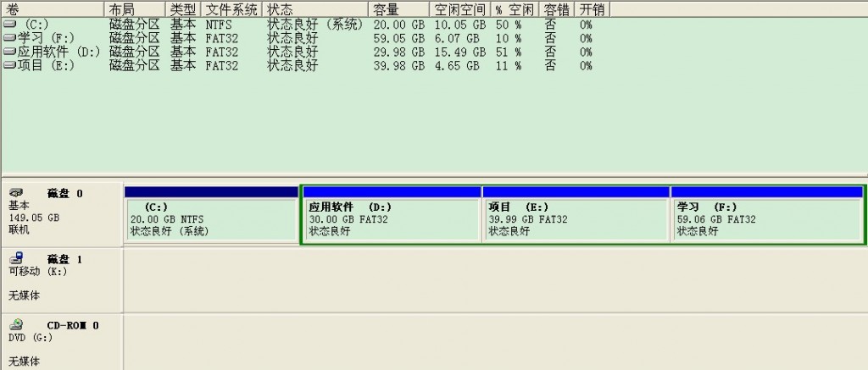Sort by the 空闲空间 column header

[x=460, y=8]
